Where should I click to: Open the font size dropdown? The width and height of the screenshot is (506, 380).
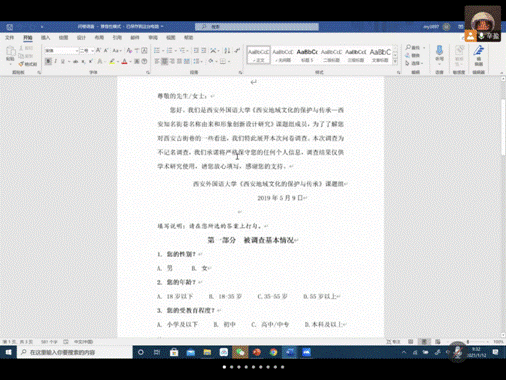(x=92, y=51)
